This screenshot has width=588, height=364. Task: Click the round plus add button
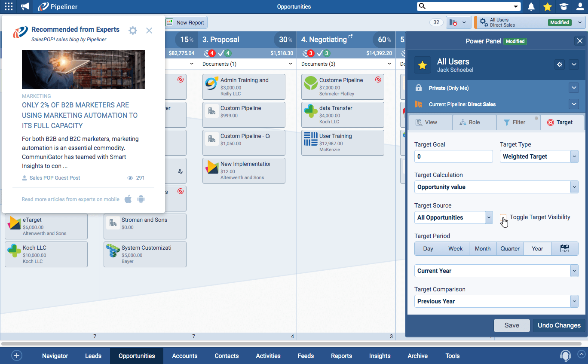17,355
